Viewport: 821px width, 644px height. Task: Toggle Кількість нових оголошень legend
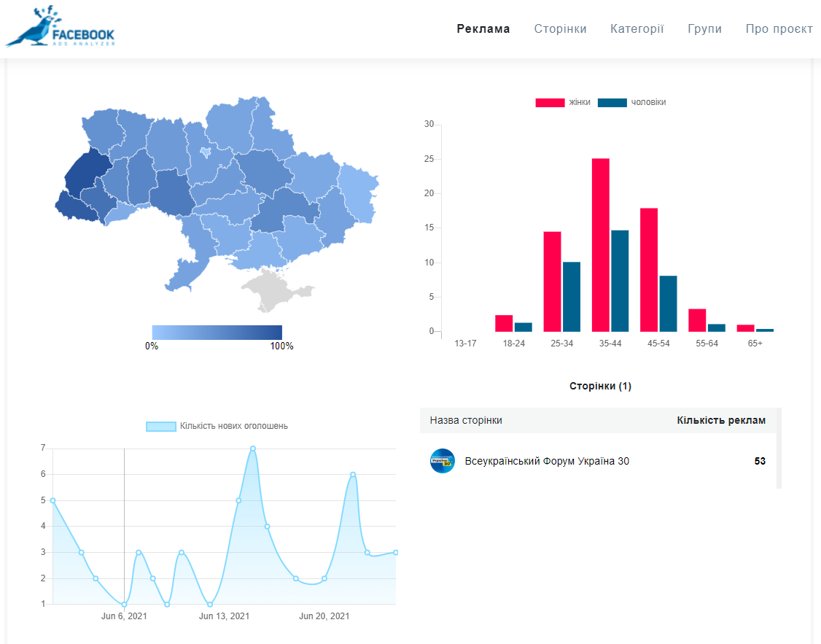(217, 426)
